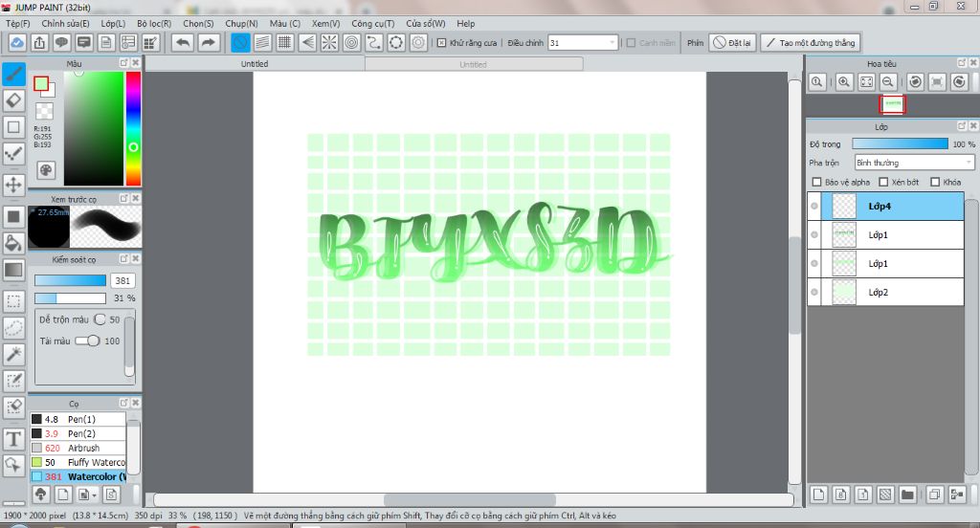Select the rectangular Selection tool
Screen dimensions: 980x528
[13, 301]
